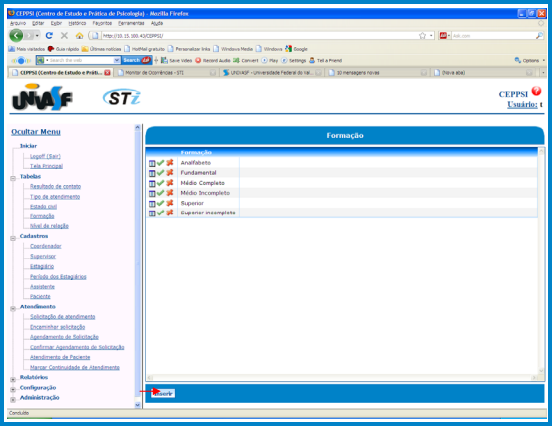Click the red help icon near CEPPSI

536,91
